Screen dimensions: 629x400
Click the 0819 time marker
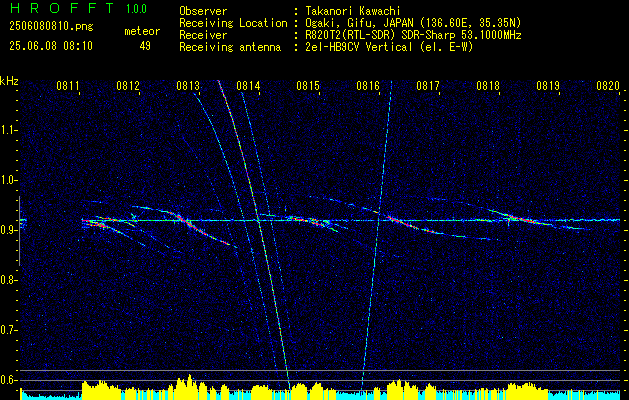pos(548,85)
